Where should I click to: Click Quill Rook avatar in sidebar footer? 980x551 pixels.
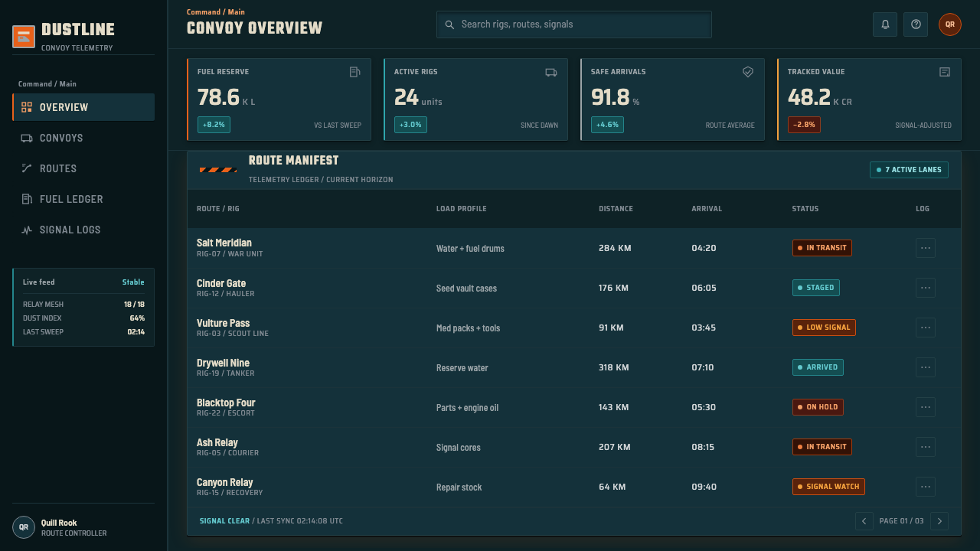point(24,527)
